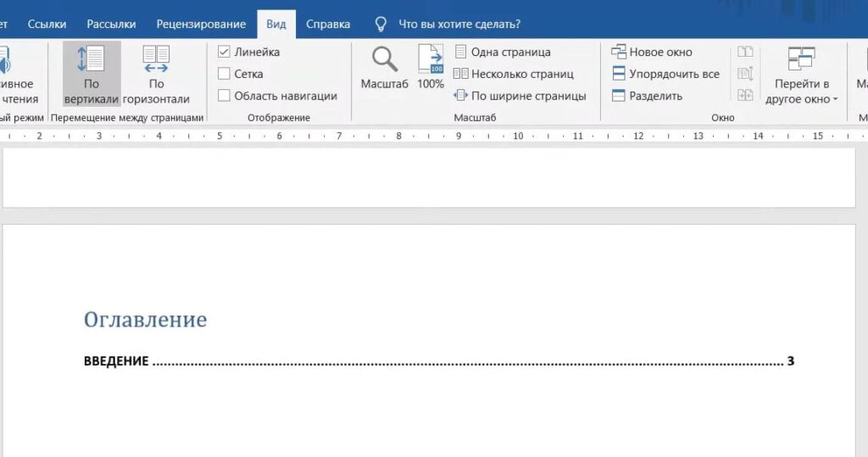Click the По вертикали label
868x457 pixels.
click(x=92, y=92)
